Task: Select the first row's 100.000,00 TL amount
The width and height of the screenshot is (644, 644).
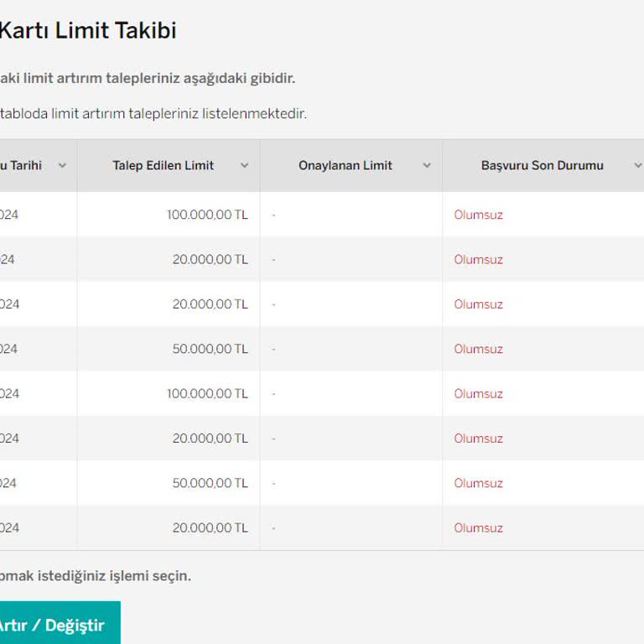Action: [207, 215]
